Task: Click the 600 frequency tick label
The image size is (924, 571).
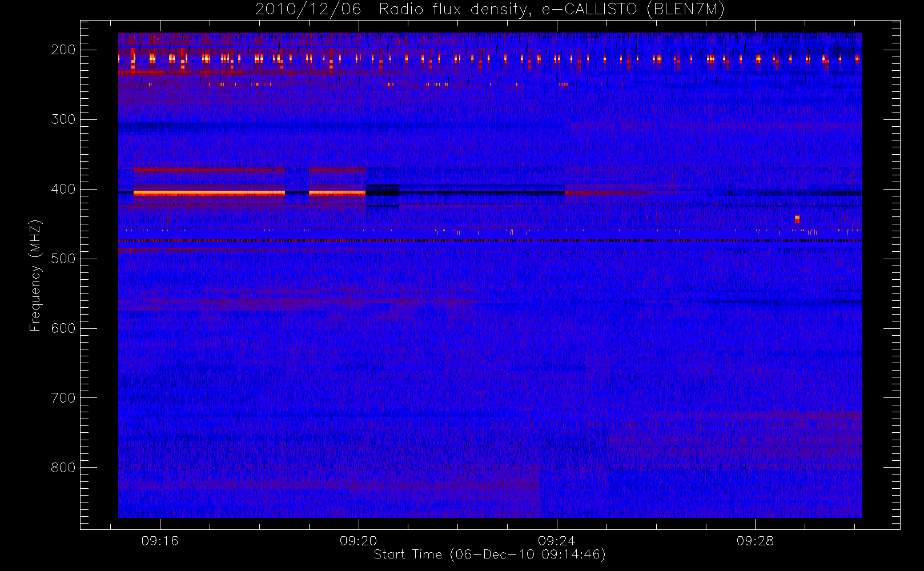Action: point(63,328)
